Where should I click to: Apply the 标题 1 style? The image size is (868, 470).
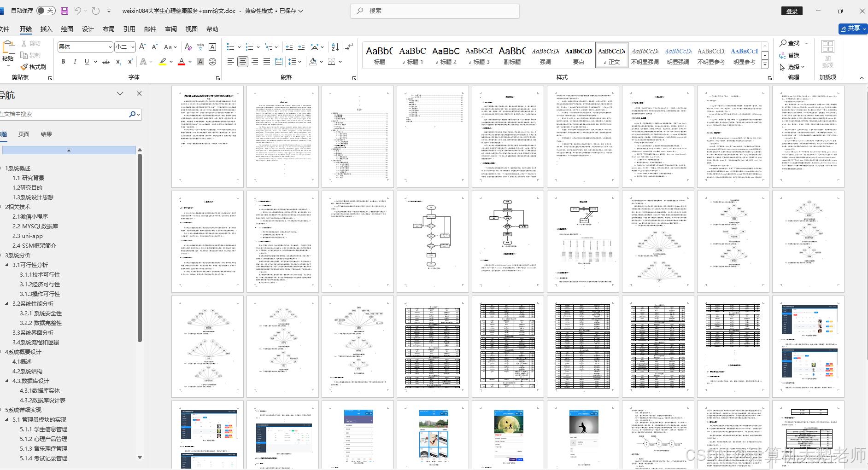(x=412, y=55)
